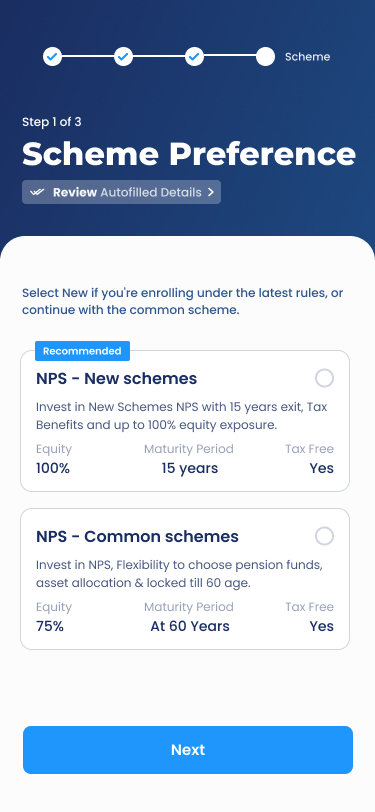Click the second completed step checkmark
The height and width of the screenshot is (812, 375).
pos(123,56)
